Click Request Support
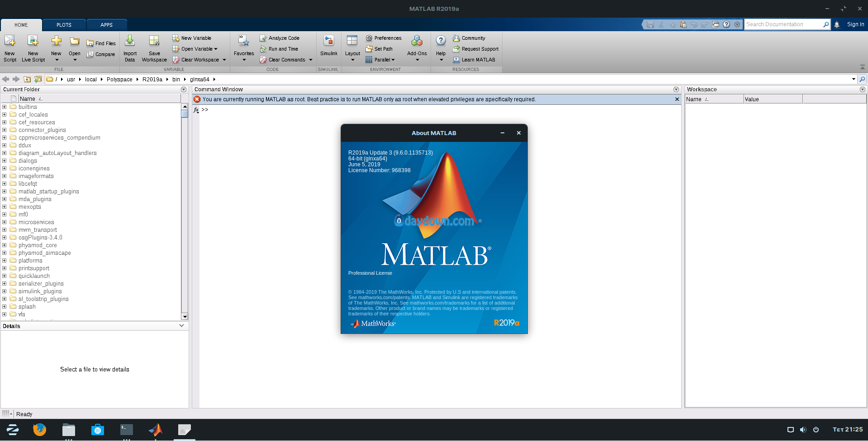 tap(475, 49)
